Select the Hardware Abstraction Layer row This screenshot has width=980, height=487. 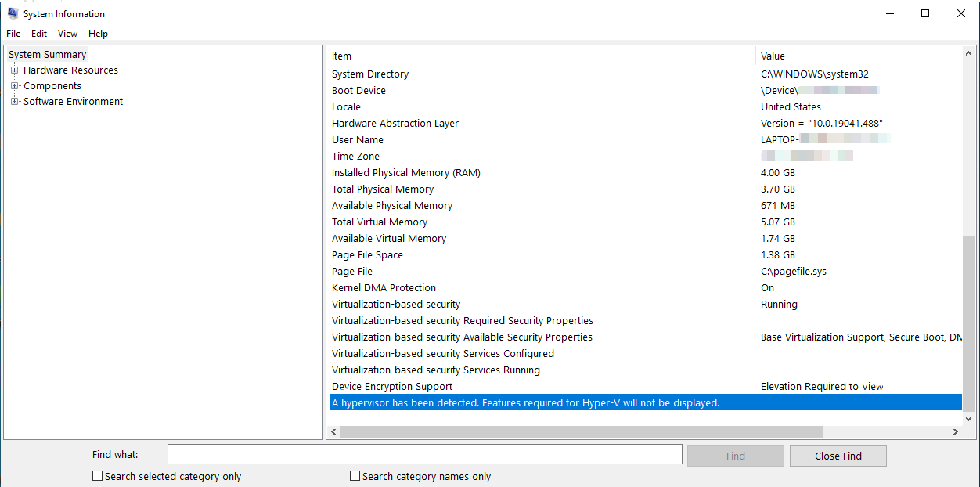pyautogui.click(x=644, y=124)
